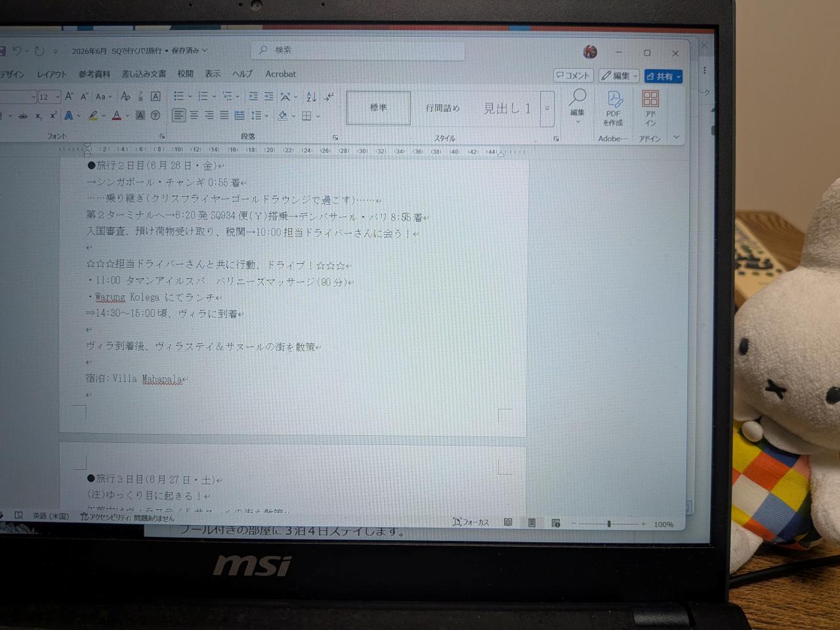The width and height of the screenshot is (840, 630).
Task: Select print layout view icon
Action: pos(532,523)
